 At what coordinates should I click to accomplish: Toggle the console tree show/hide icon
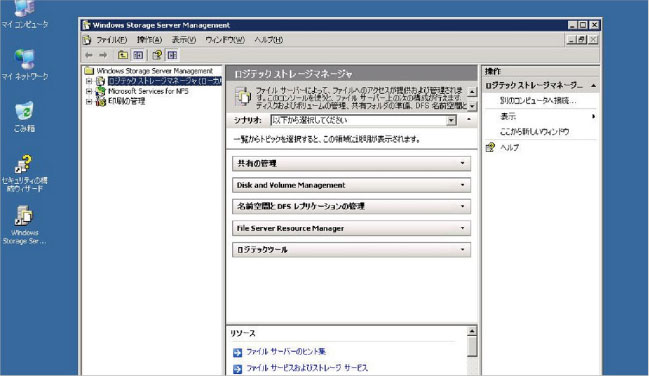coord(138,55)
